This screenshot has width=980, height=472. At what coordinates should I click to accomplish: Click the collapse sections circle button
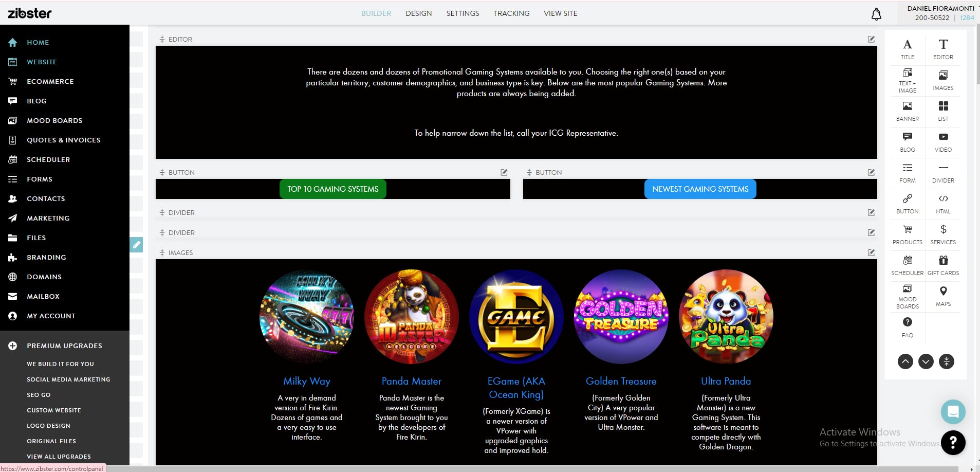[x=947, y=361]
